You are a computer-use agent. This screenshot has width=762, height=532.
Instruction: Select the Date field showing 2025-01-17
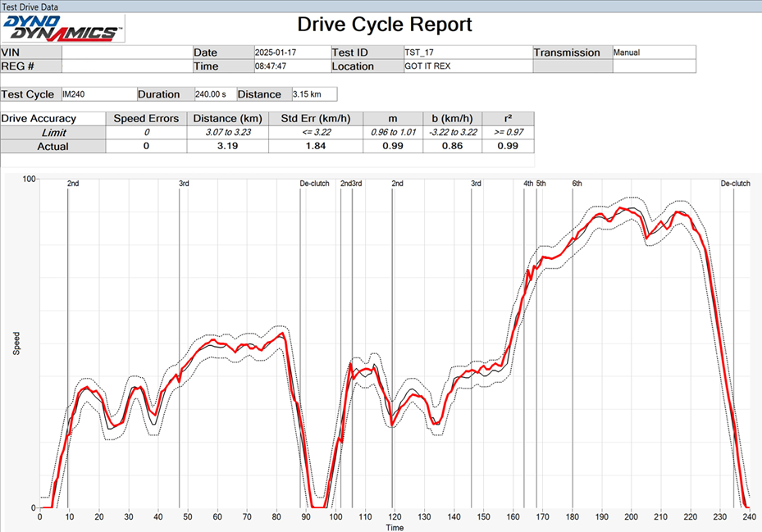click(x=290, y=52)
